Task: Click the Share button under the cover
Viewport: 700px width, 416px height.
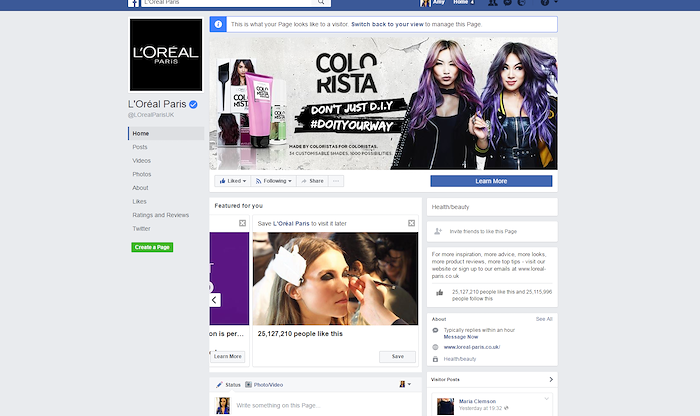Action: click(x=312, y=181)
